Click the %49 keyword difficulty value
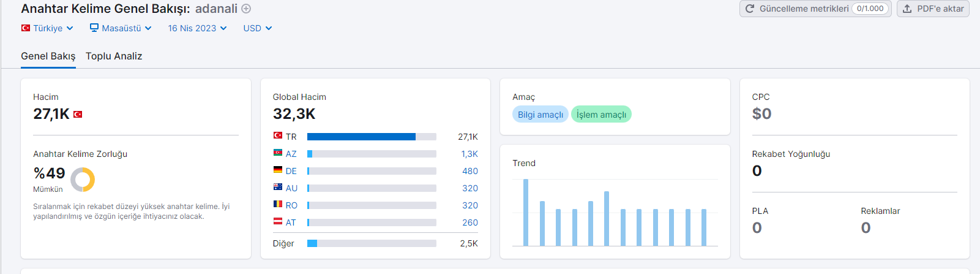Screen dimensions: 980x274 click(49, 173)
